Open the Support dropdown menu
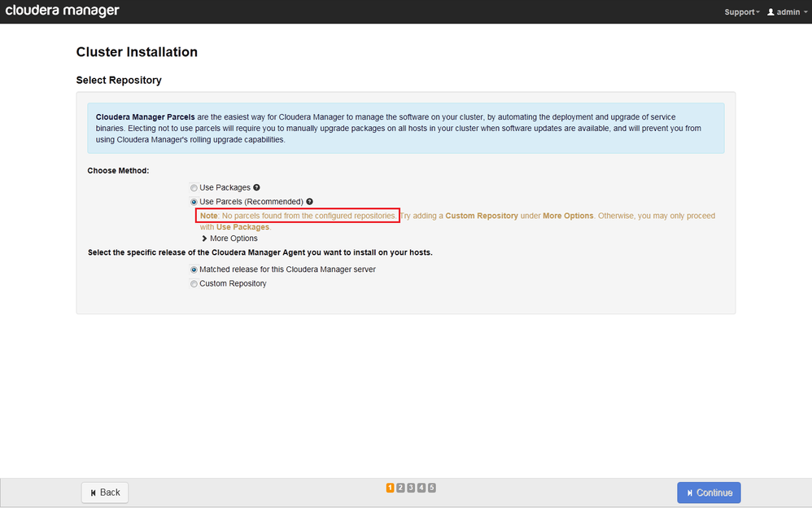 (x=741, y=12)
